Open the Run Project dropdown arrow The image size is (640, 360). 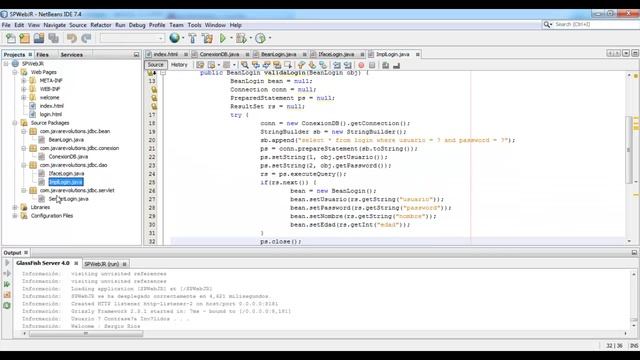(x=231, y=38)
